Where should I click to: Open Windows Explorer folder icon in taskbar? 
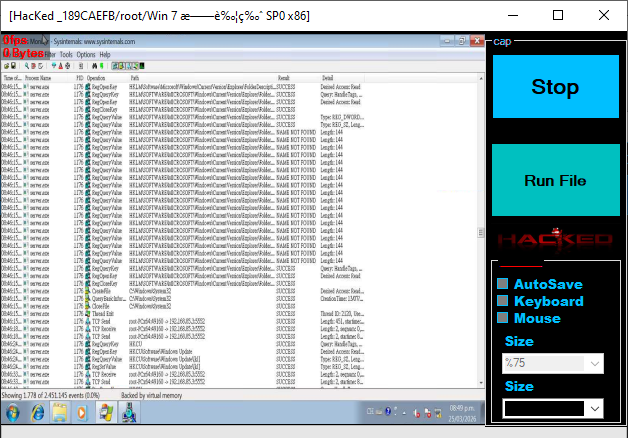click(59, 412)
